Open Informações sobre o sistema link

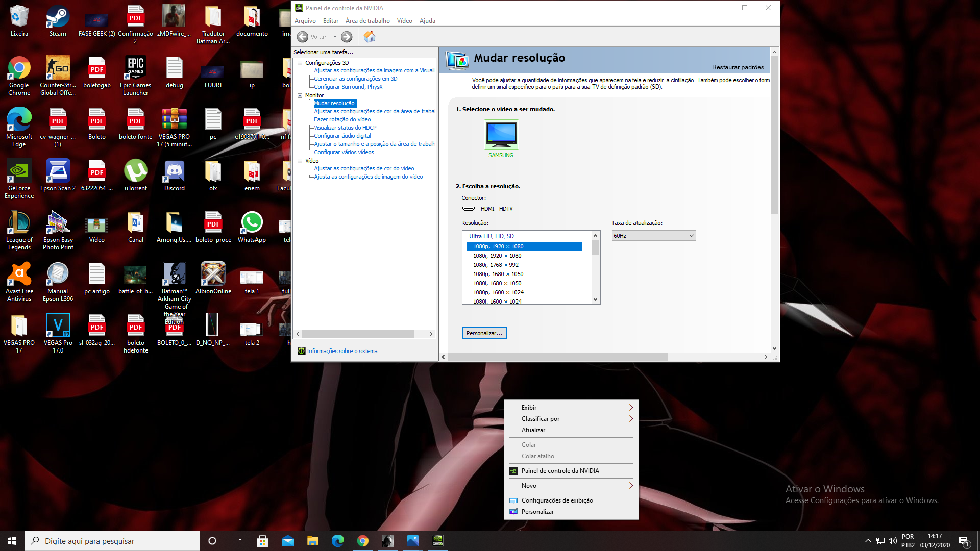(342, 351)
